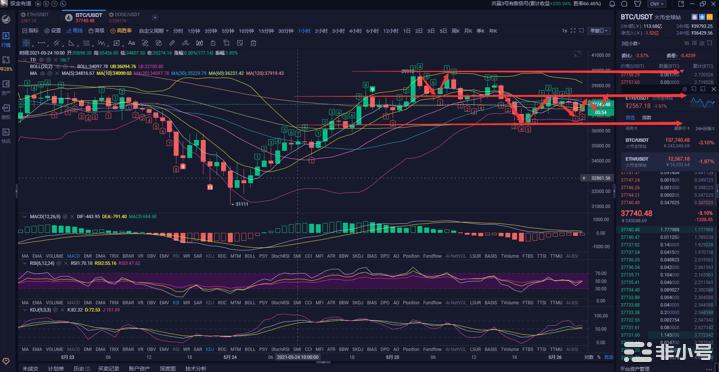Open 设置 settings toolbar button

click(x=53, y=30)
